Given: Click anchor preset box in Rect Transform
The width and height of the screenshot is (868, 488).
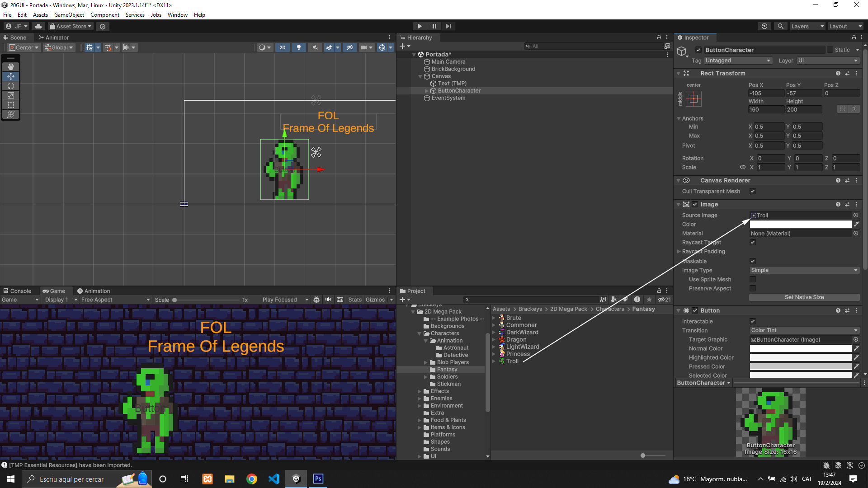Looking at the screenshot, I should (693, 99).
